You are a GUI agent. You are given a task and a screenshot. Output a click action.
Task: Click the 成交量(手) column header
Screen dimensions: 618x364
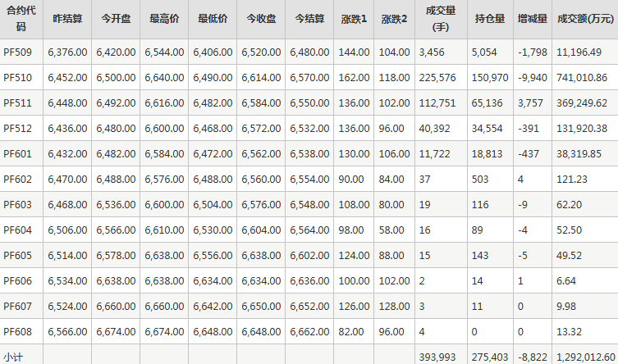click(441, 19)
